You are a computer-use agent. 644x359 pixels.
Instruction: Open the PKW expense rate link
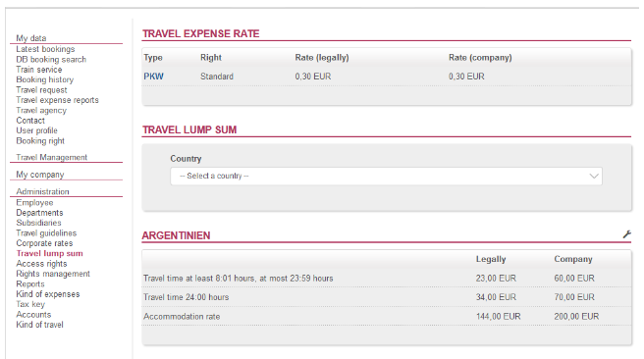tap(153, 77)
